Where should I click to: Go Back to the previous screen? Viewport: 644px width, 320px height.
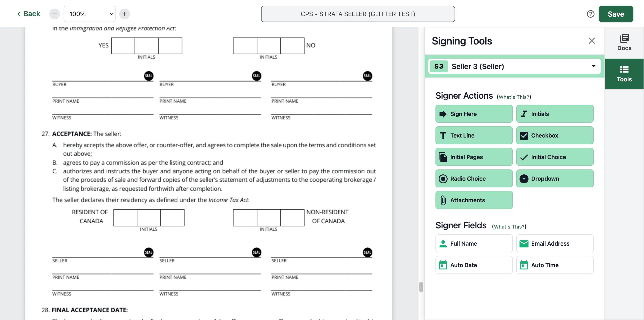(x=28, y=14)
